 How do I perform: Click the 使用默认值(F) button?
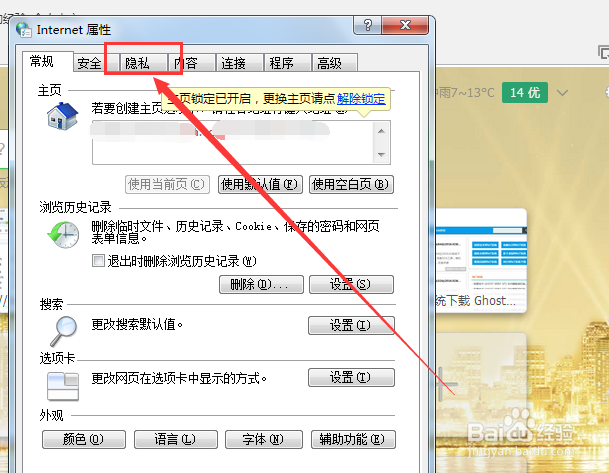[260, 184]
